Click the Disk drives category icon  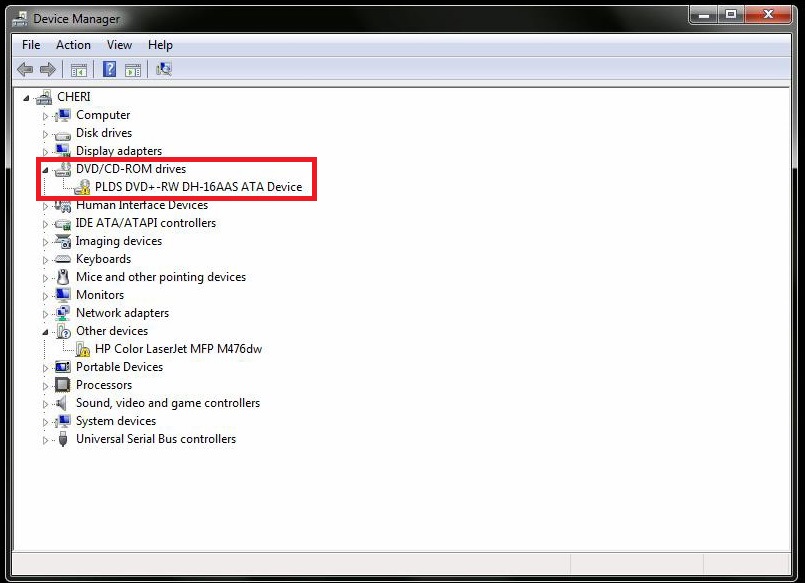point(63,134)
